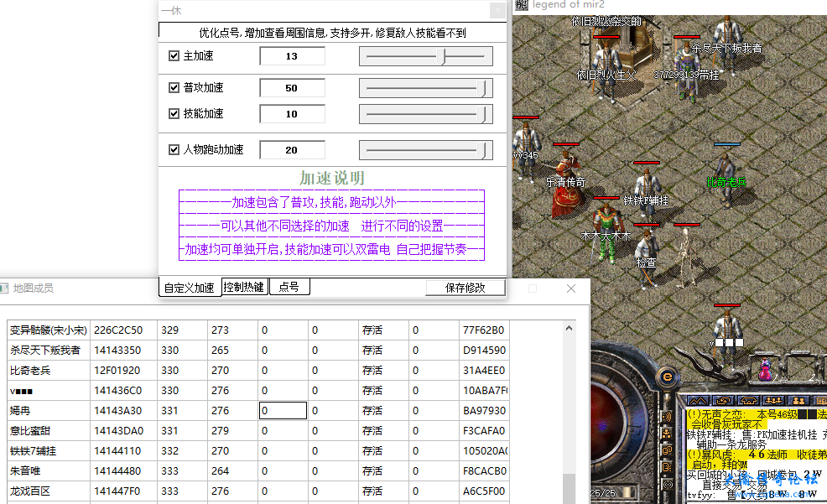Click the focused 0 cell in 嫣冉 row
The width and height of the screenshot is (827, 504).
click(x=283, y=411)
